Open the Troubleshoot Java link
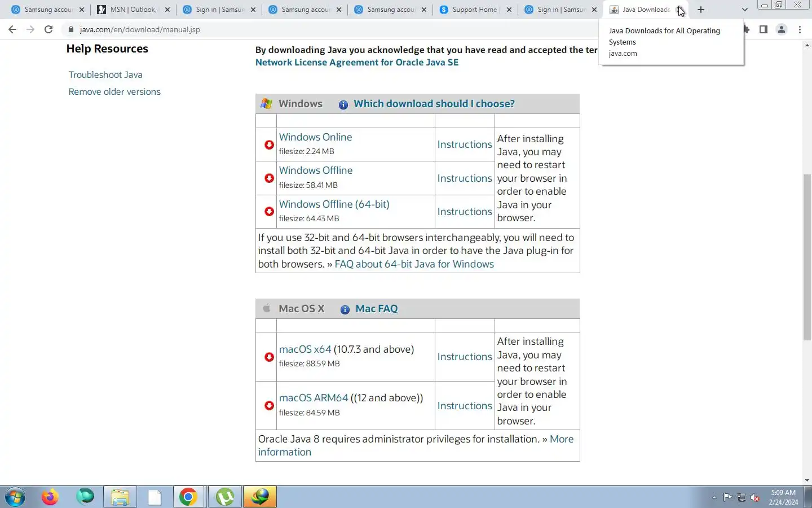Image resolution: width=812 pixels, height=508 pixels. coord(105,75)
